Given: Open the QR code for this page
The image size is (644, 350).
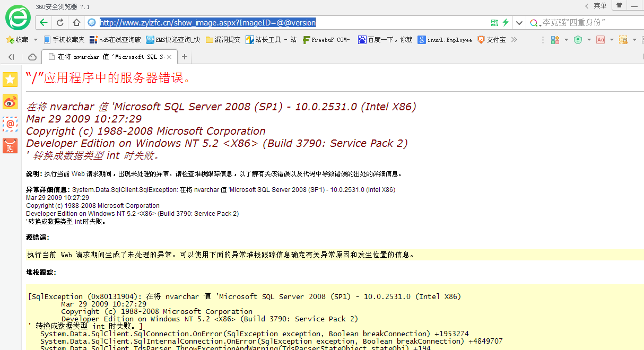Looking at the screenshot, I should tap(494, 22).
